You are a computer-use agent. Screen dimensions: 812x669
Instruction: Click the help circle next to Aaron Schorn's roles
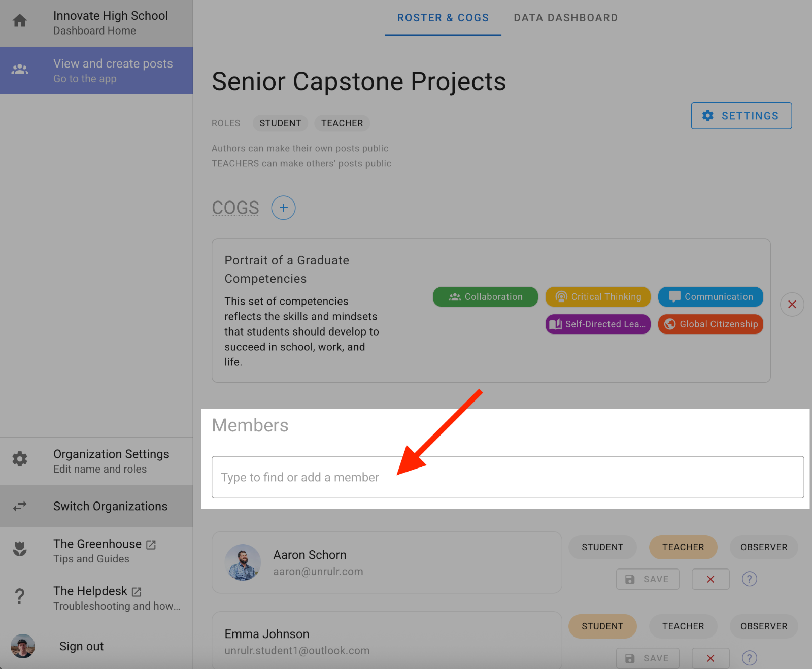749,579
